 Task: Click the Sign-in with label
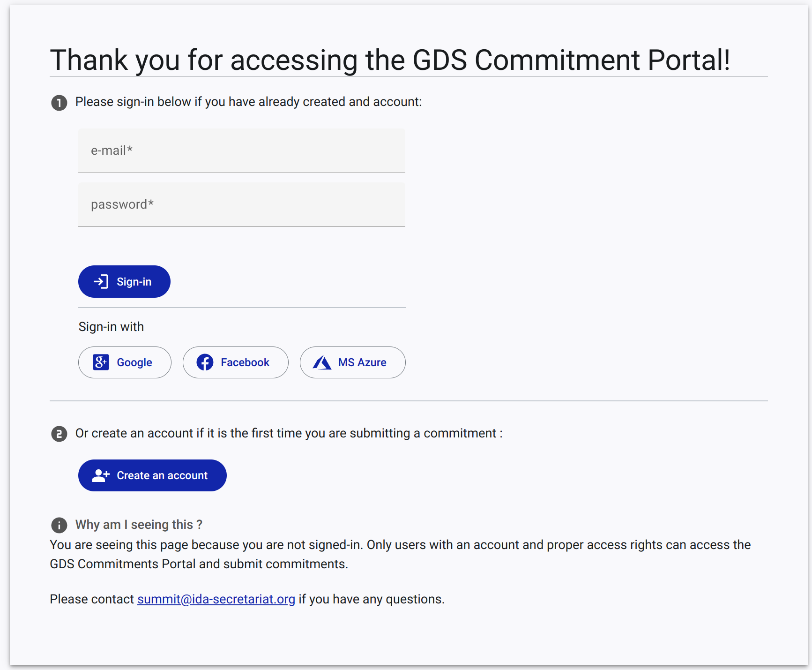[111, 327]
